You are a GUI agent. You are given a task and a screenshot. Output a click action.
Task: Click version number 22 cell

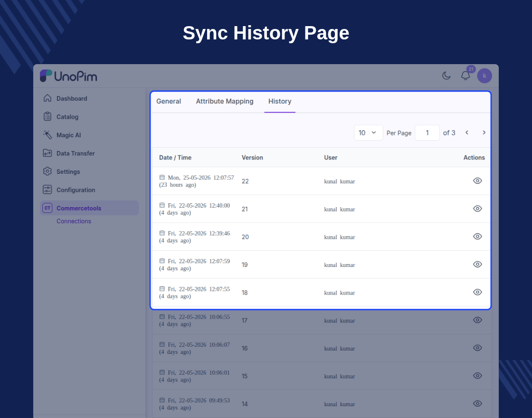[245, 181]
